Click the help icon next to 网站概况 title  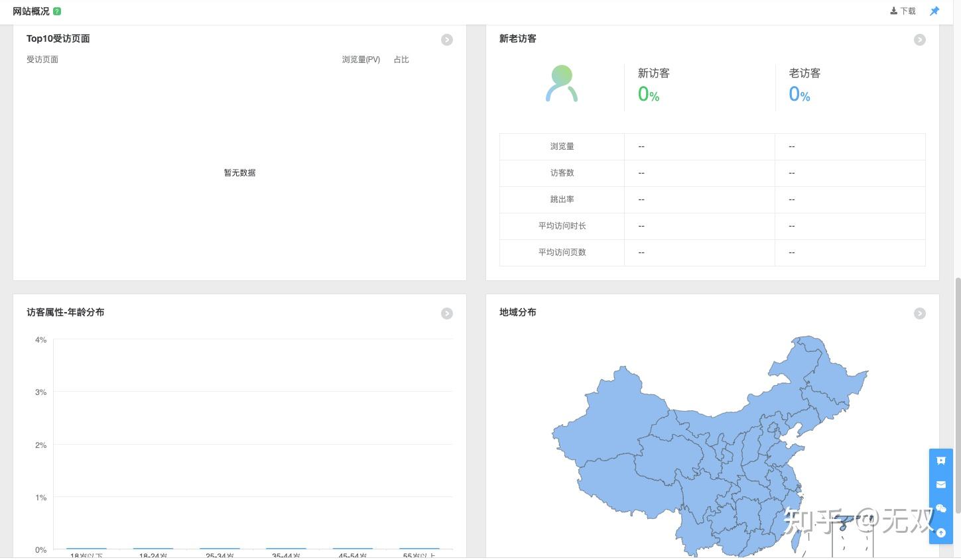click(x=57, y=11)
